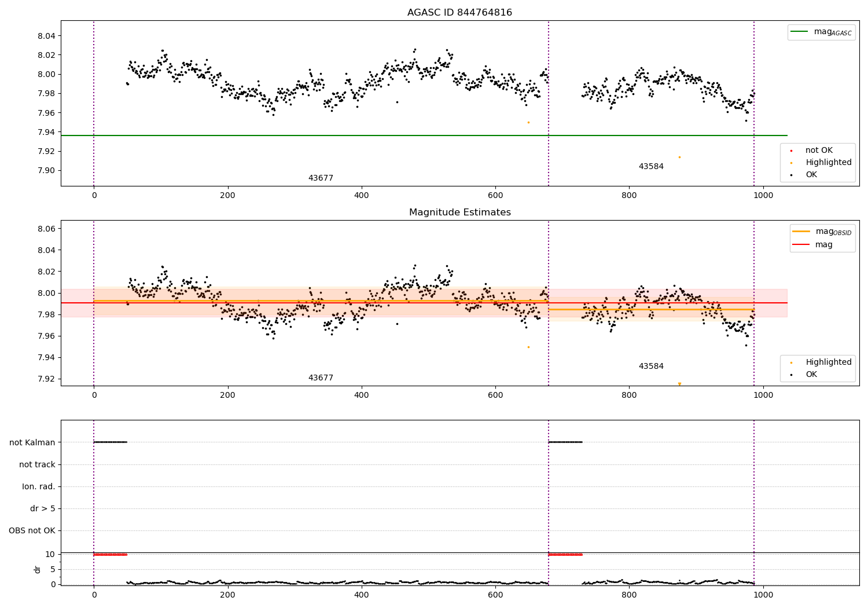Click the 7.94 y-tick label of the top plot
Viewport: 868px width, 608px height.
coord(46,132)
